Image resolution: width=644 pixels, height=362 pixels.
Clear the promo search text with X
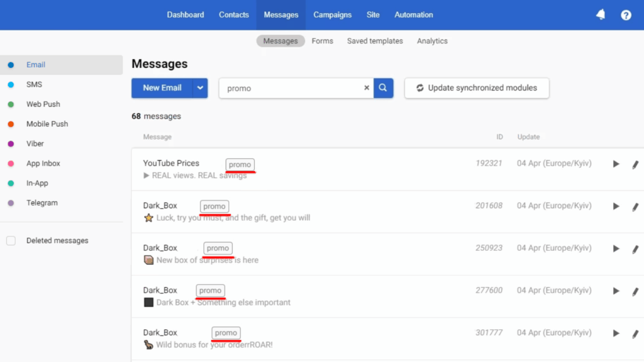(x=367, y=88)
